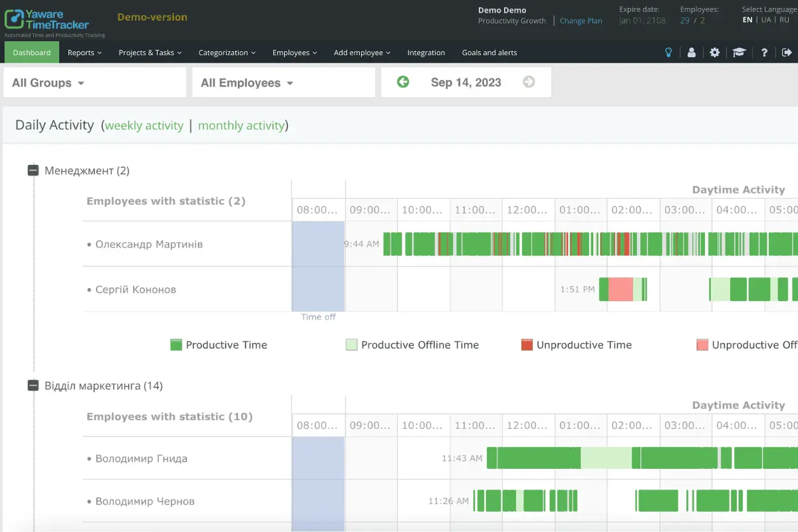Click the Productive Offline Time legend swatch
The height and width of the screenshot is (532, 798).
click(x=351, y=344)
